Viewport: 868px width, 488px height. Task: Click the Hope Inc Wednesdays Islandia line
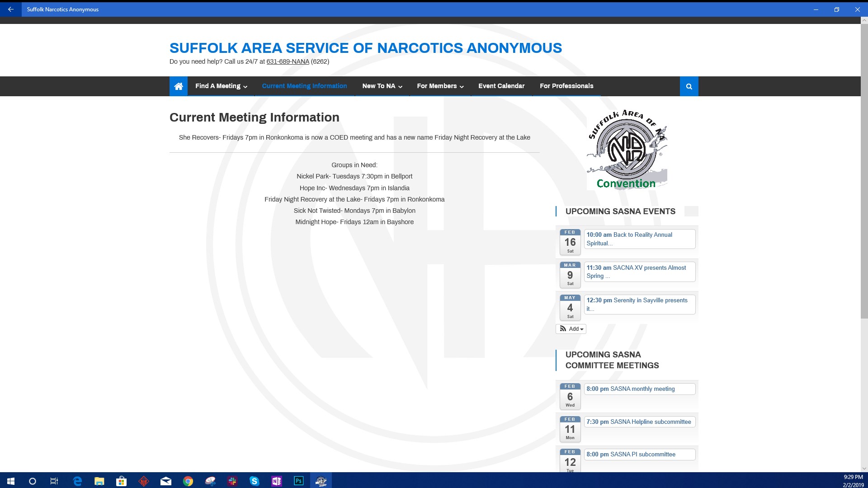coord(354,188)
